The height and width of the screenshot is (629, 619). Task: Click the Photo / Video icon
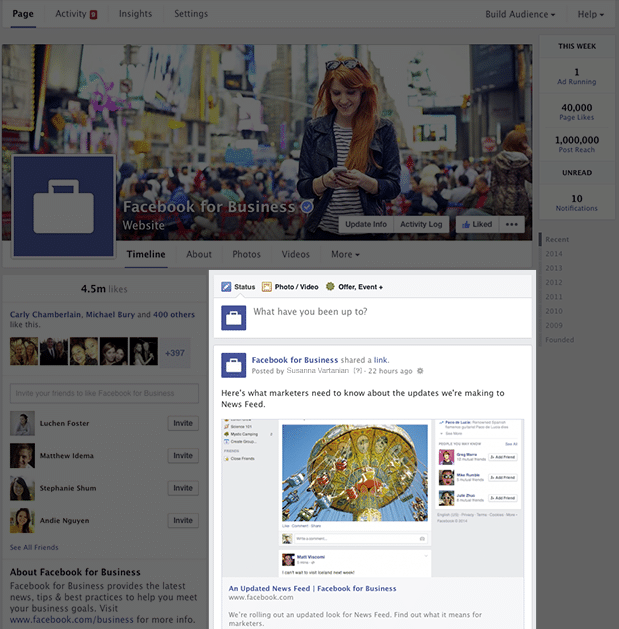pyautogui.click(x=267, y=287)
